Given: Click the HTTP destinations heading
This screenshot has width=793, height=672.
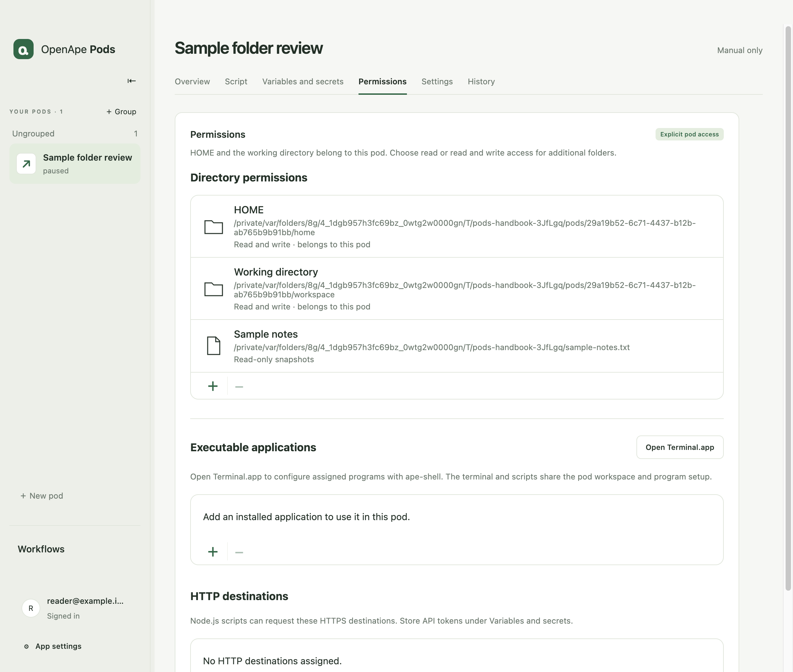Looking at the screenshot, I should point(239,596).
